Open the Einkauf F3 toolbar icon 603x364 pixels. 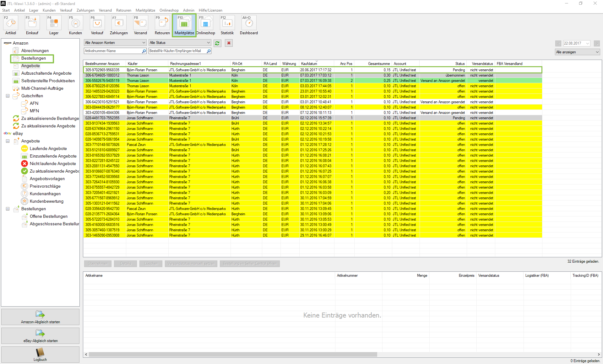pos(32,25)
